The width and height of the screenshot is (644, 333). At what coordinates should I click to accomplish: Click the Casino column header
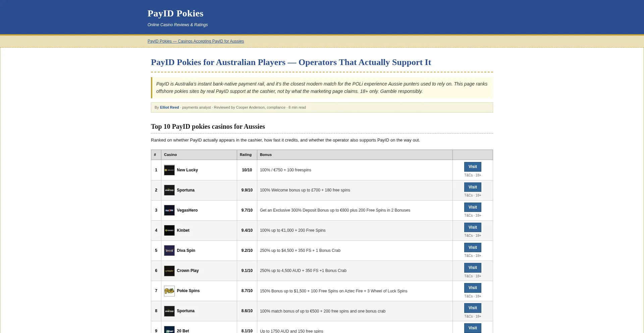pos(199,155)
